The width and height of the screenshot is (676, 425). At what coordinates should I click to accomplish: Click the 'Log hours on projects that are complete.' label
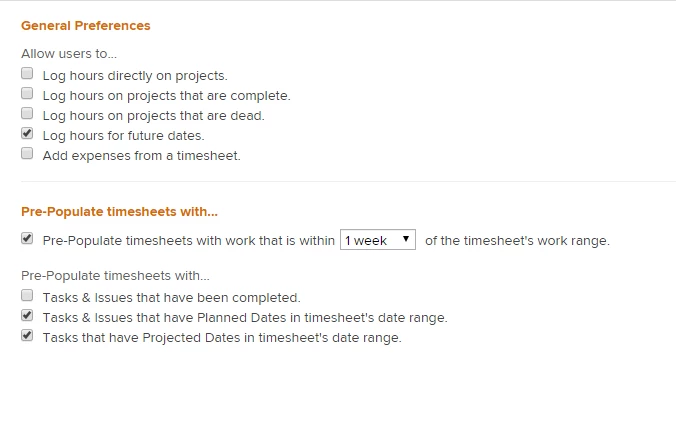pyautogui.click(x=166, y=95)
